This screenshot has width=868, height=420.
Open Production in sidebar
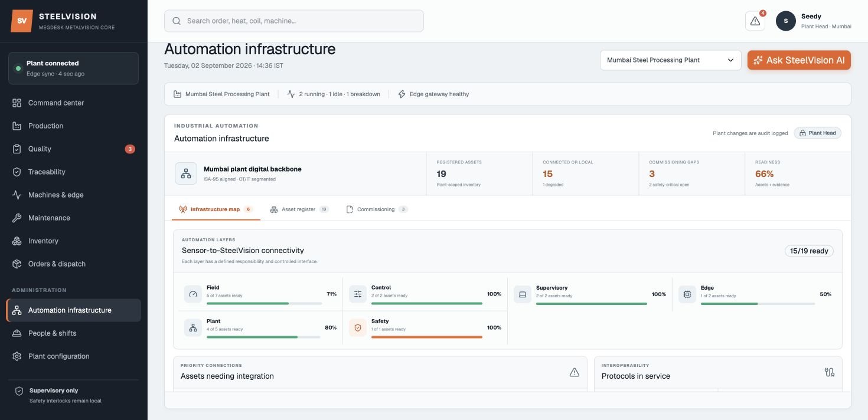74,126
